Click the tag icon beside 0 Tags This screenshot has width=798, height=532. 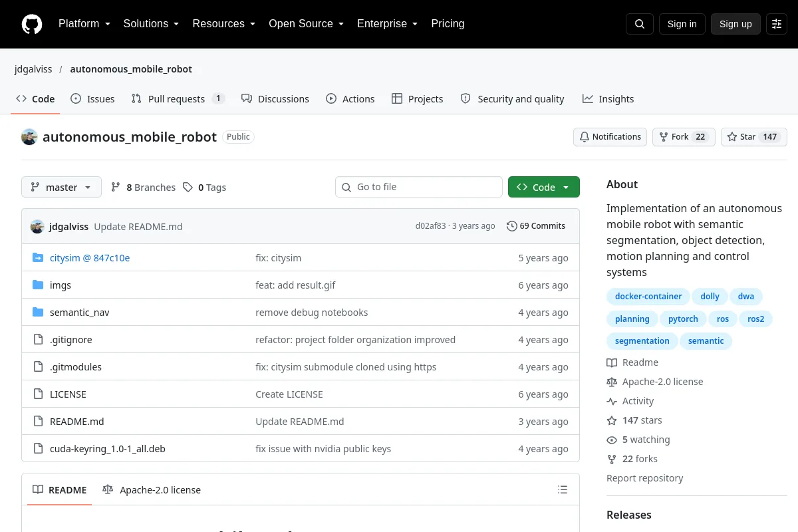[x=188, y=188]
